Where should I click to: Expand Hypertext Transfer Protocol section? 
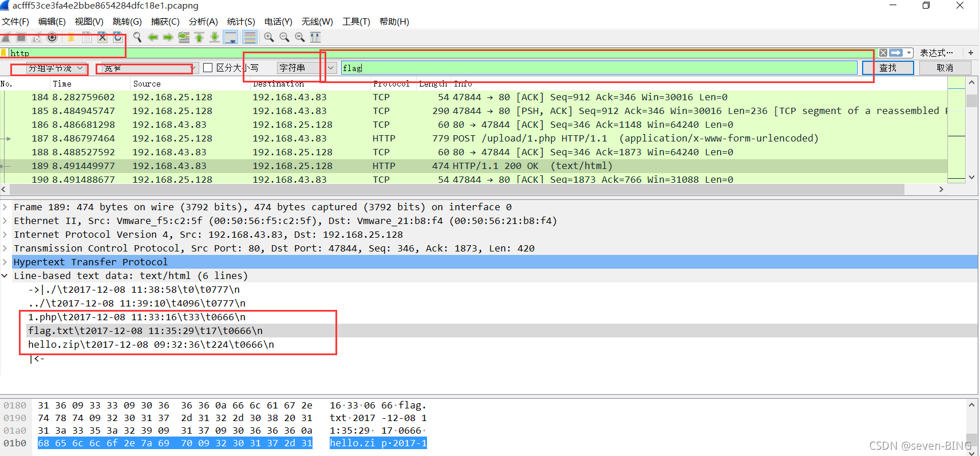pos(5,262)
